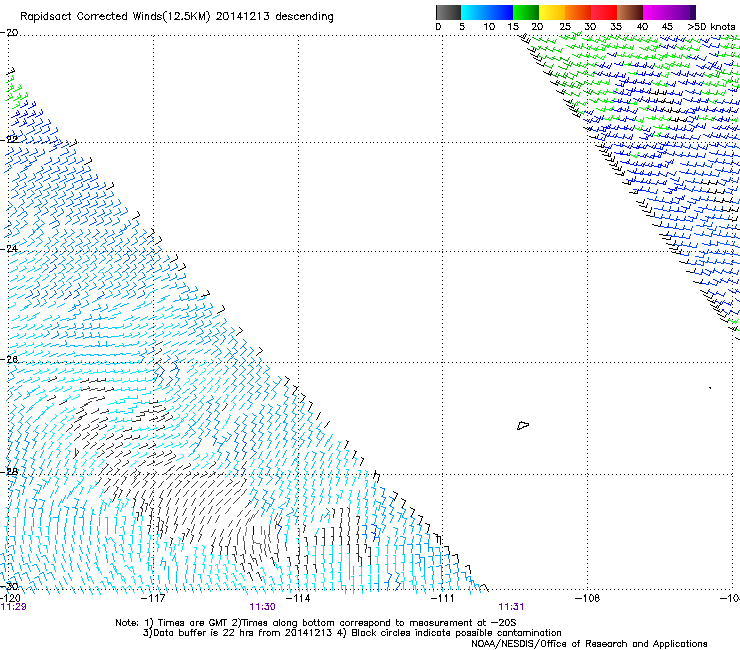Click the '-28' latitude axis label
This screenshot has width=740, height=650.
(9, 472)
